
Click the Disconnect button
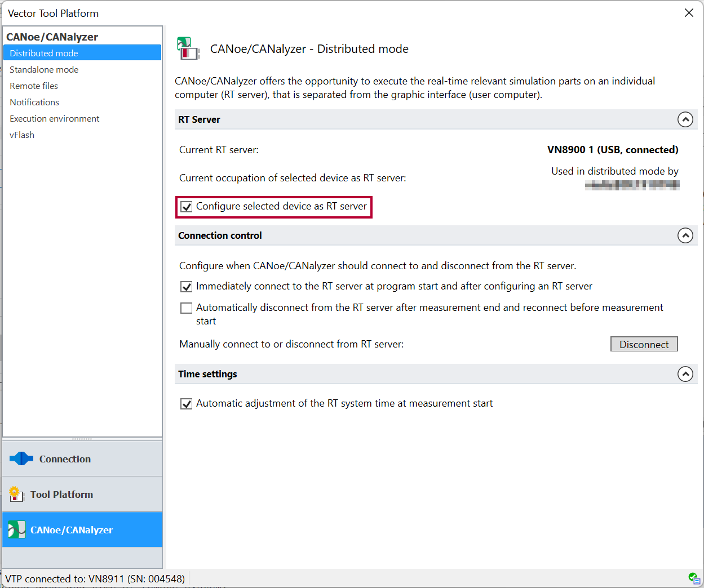click(644, 344)
